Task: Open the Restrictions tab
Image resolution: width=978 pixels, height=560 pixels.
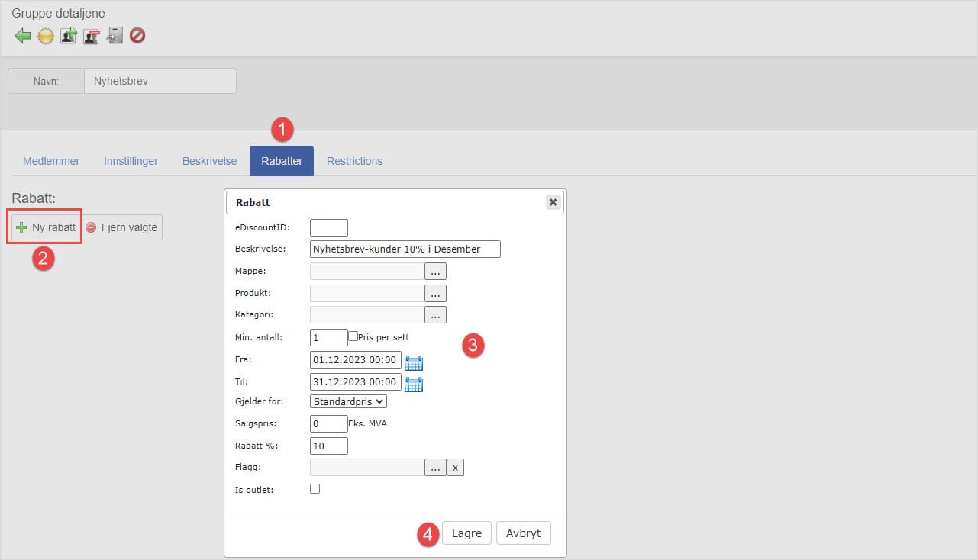Action: [354, 161]
